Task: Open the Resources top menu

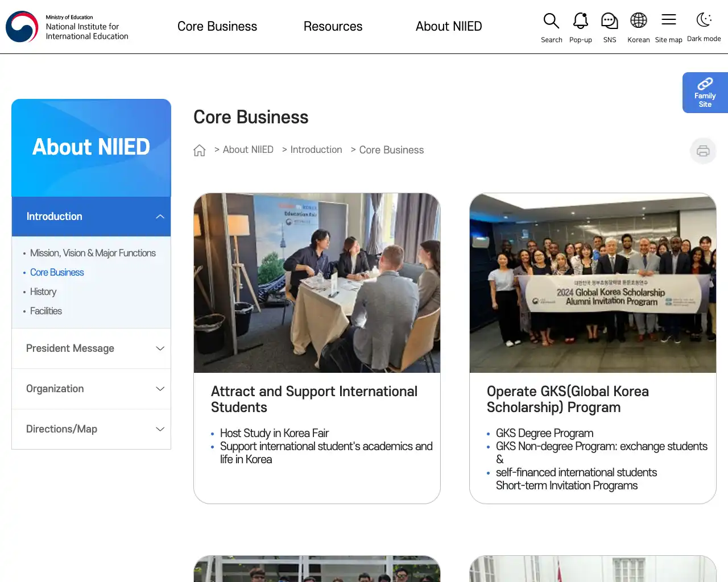Action: pyautogui.click(x=333, y=27)
